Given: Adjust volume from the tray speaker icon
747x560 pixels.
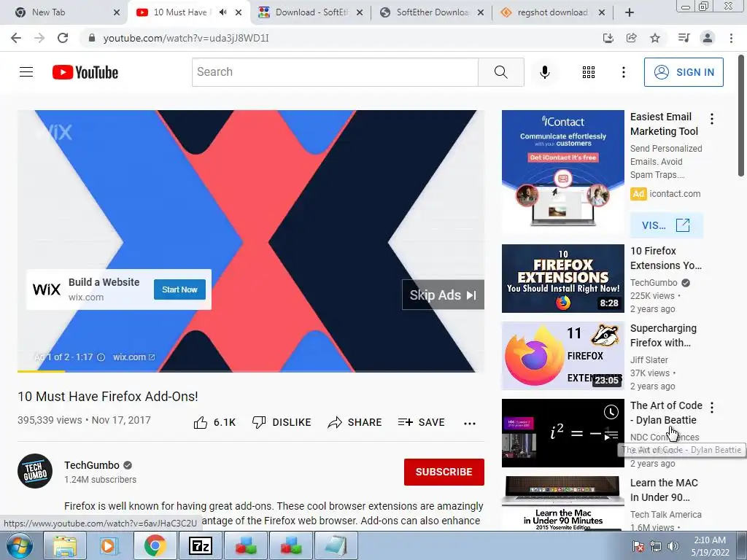Looking at the screenshot, I should 673,546.
